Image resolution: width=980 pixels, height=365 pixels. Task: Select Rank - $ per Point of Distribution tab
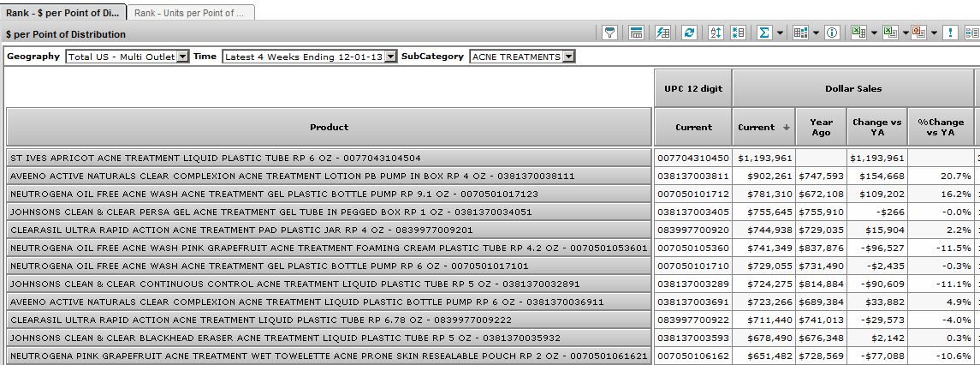[63, 12]
